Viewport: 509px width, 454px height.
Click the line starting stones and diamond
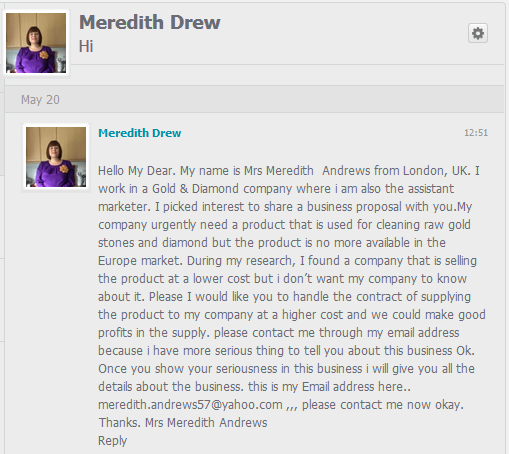272,243
